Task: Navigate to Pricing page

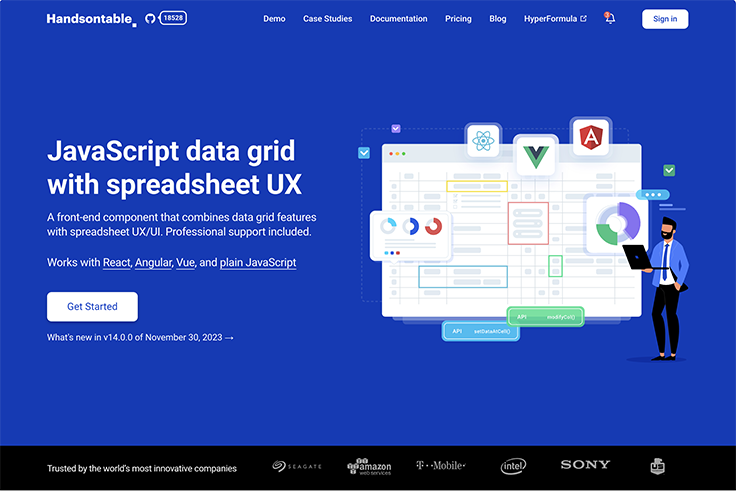Action: point(458,19)
